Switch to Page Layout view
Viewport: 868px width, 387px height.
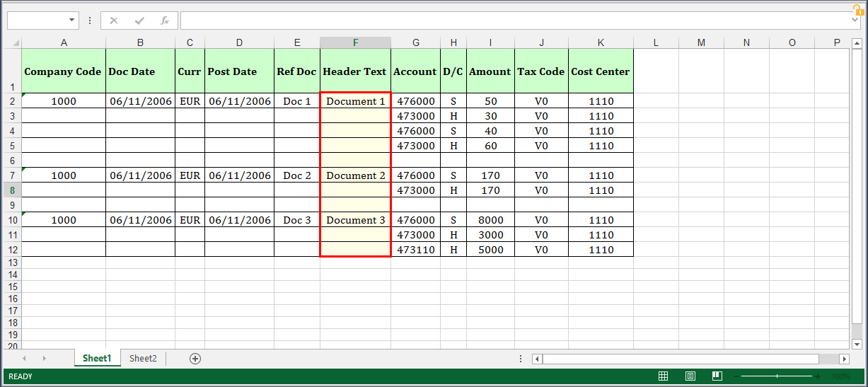(x=690, y=376)
